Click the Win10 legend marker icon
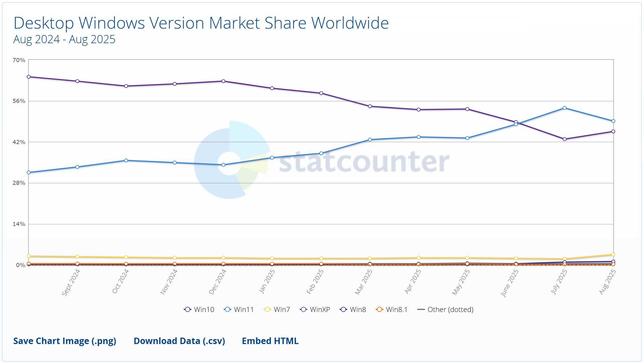The image size is (644, 363). [188, 310]
